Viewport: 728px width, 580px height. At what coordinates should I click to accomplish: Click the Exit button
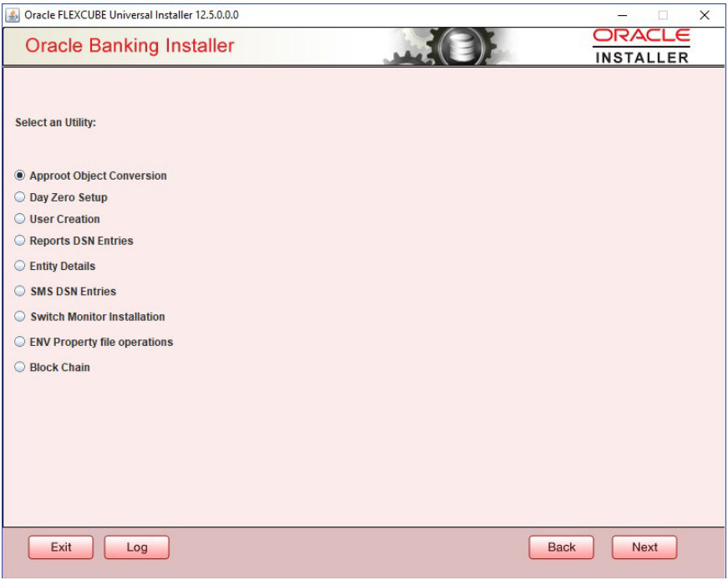[x=61, y=547]
